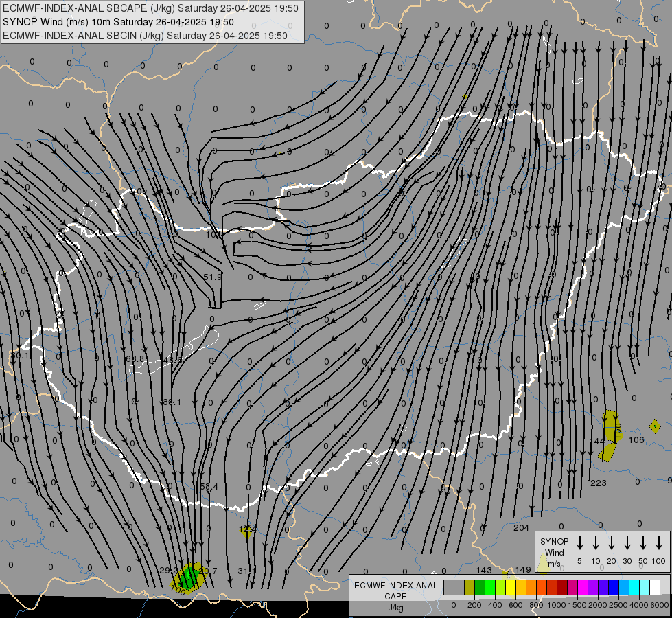Select the pure yellow CAPE legend swatch
Screen dimensions: 672x618
[x=511, y=588]
